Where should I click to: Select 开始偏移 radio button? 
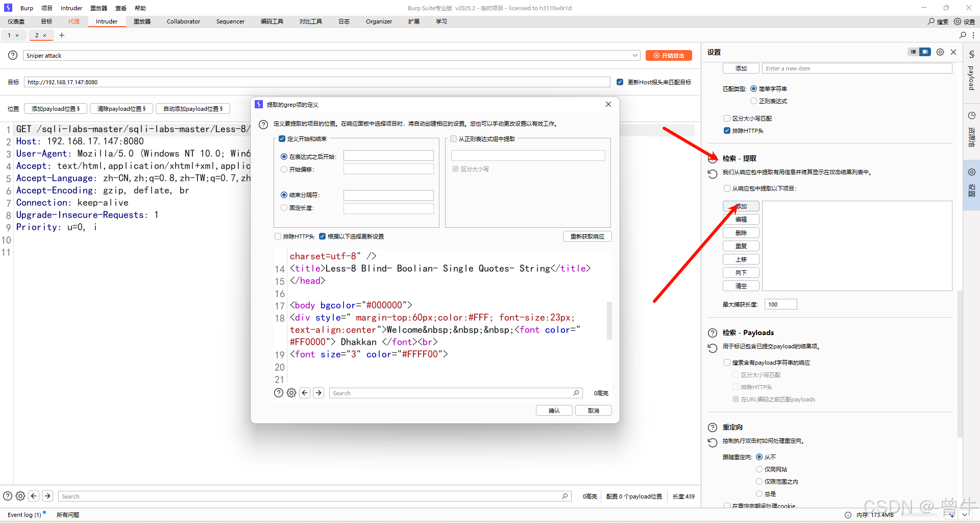tap(284, 170)
